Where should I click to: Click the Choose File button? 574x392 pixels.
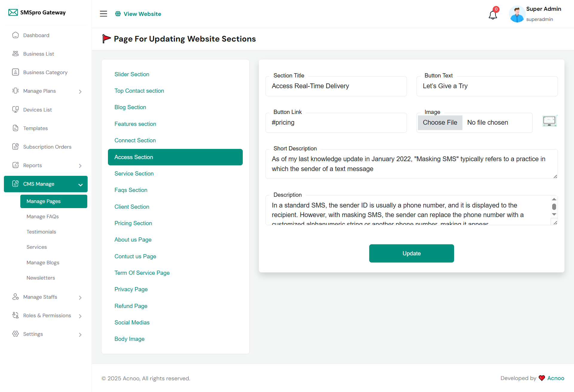(x=440, y=123)
